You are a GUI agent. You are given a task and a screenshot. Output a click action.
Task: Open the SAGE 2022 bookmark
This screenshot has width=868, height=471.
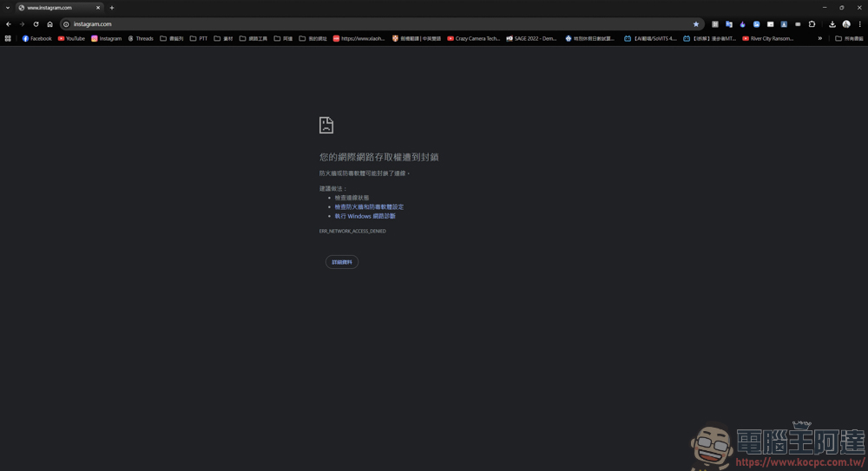[531, 39]
